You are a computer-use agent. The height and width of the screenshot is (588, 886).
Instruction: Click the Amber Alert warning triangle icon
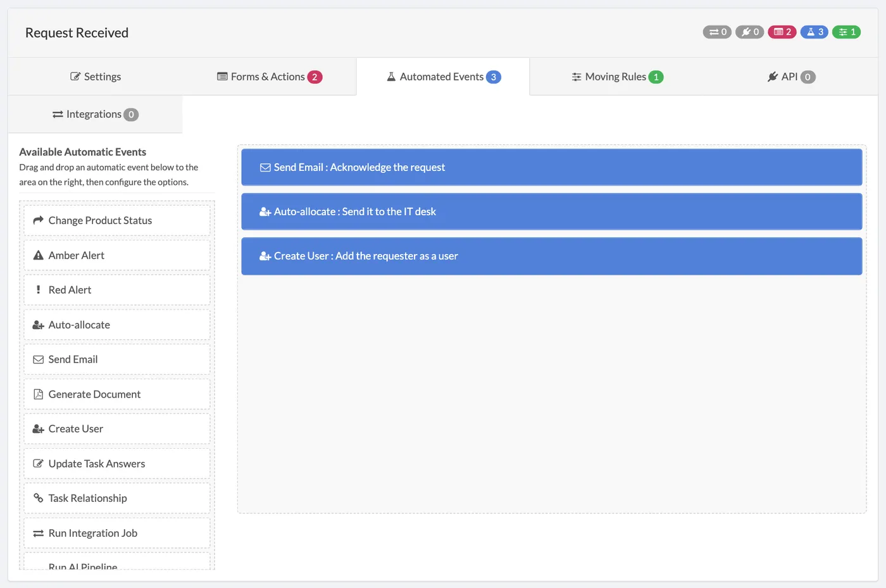[38, 255]
